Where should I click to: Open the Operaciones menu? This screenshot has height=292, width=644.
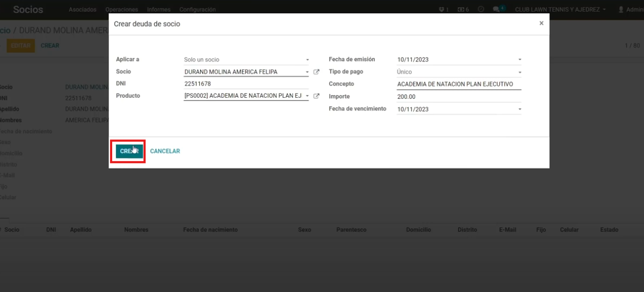[122, 10]
